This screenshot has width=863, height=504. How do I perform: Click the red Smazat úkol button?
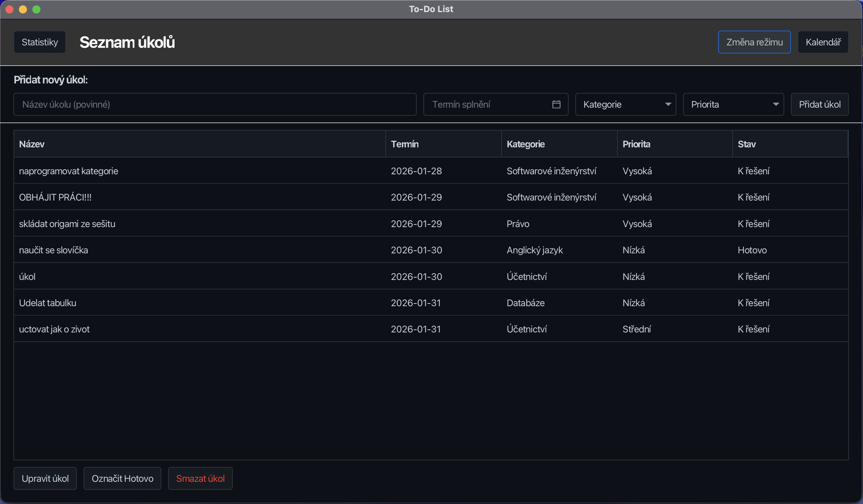pyautogui.click(x=200, y=478)
